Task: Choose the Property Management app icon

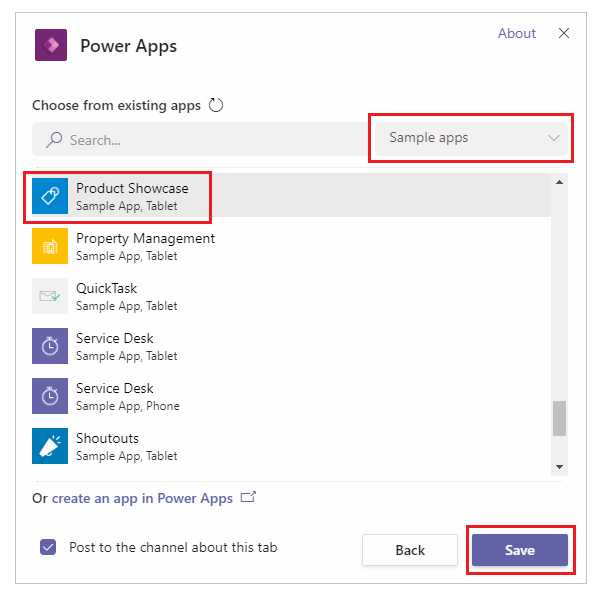Action: (50, 246)
